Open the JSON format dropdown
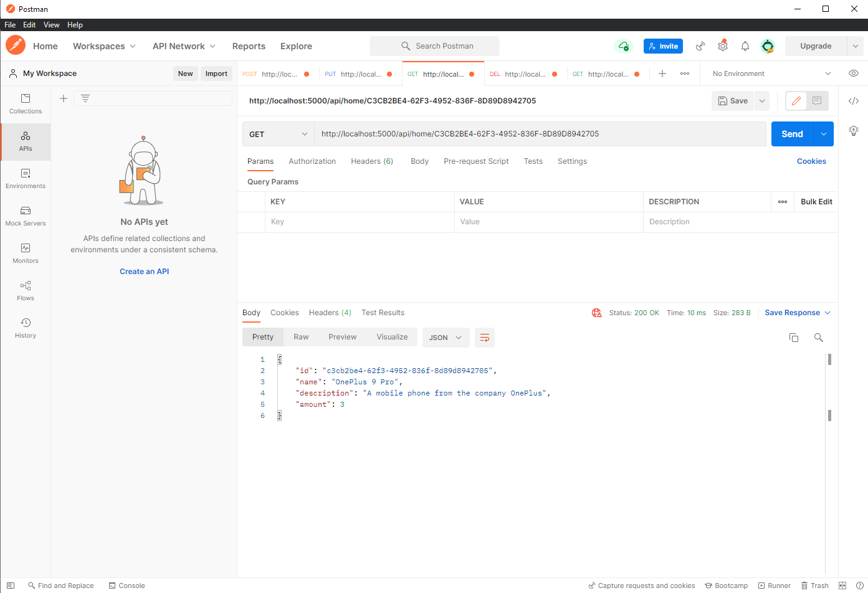Screen dimensions: 868x593 (446, 337)
